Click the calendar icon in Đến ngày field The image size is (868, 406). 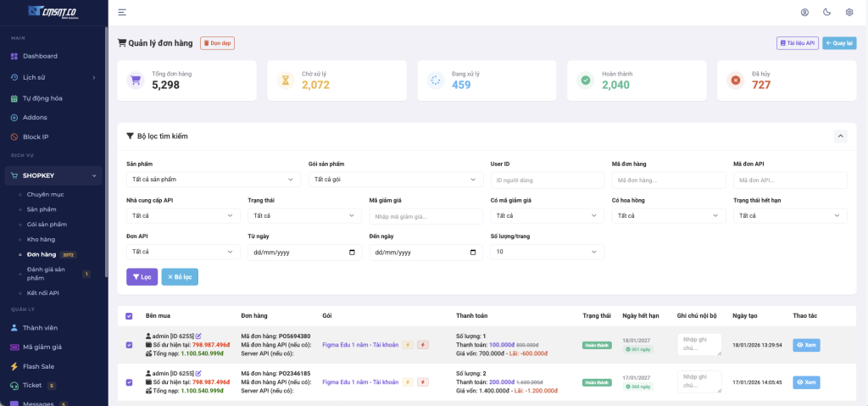[x=473, y=253]
